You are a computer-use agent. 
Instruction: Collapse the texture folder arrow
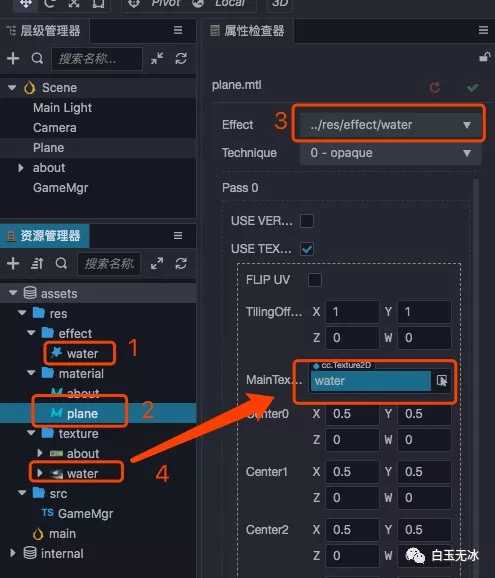(31, 433)
